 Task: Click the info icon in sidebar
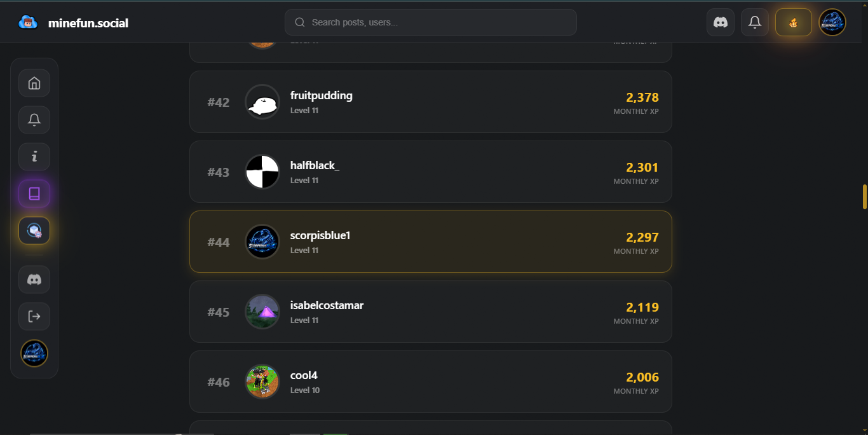(34, 157)
